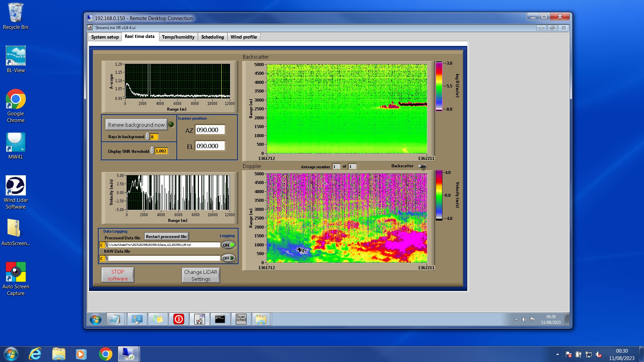Open the Temp/humidity tab

[178, 37]
